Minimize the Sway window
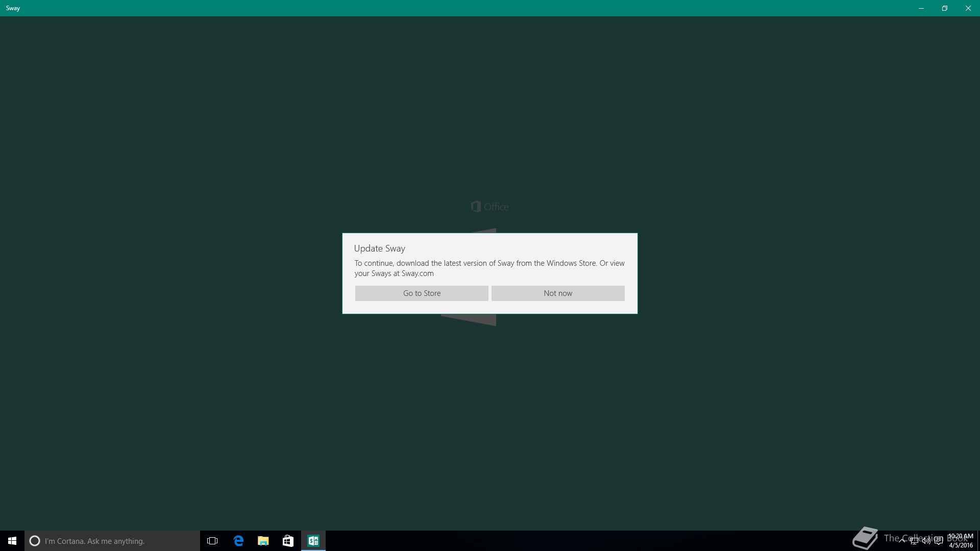Image resolution: width=980 pixels, height=551 pixels. 921,8
